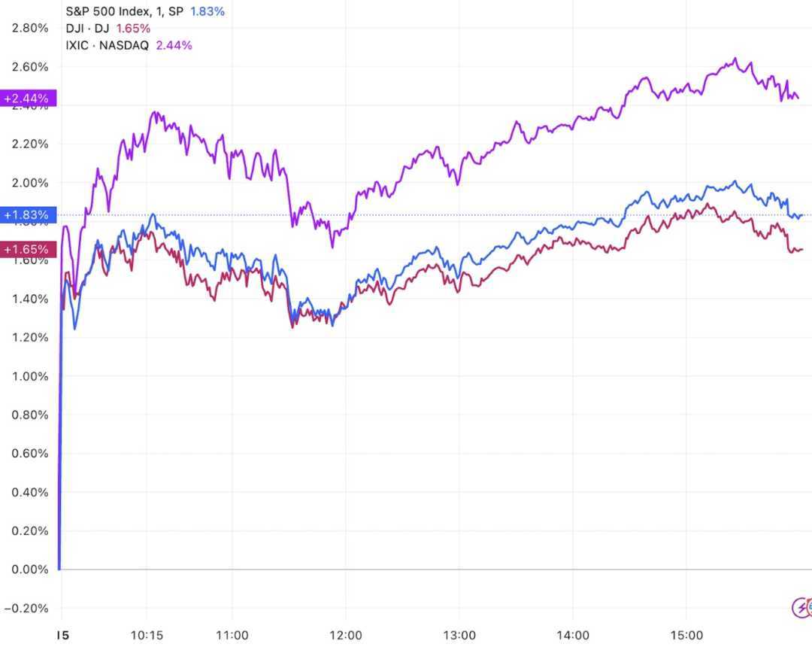Viewport: 812px width, 647px height.
Task: Click the partially hidden icon at the chart's bottom-right edge
Action: (x=809, y=606)
